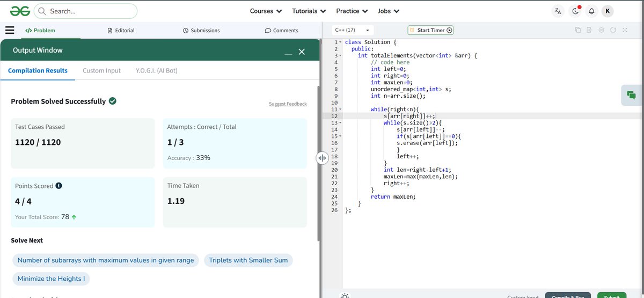This screenshot has height=298, width=644.
Task: Open the Practice dropdown menu
Action: click(x=352, y=11)
